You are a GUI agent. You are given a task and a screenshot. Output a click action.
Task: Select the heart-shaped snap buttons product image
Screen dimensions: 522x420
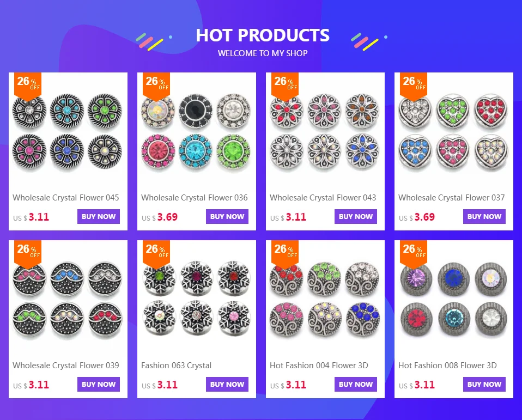(453, 132)
